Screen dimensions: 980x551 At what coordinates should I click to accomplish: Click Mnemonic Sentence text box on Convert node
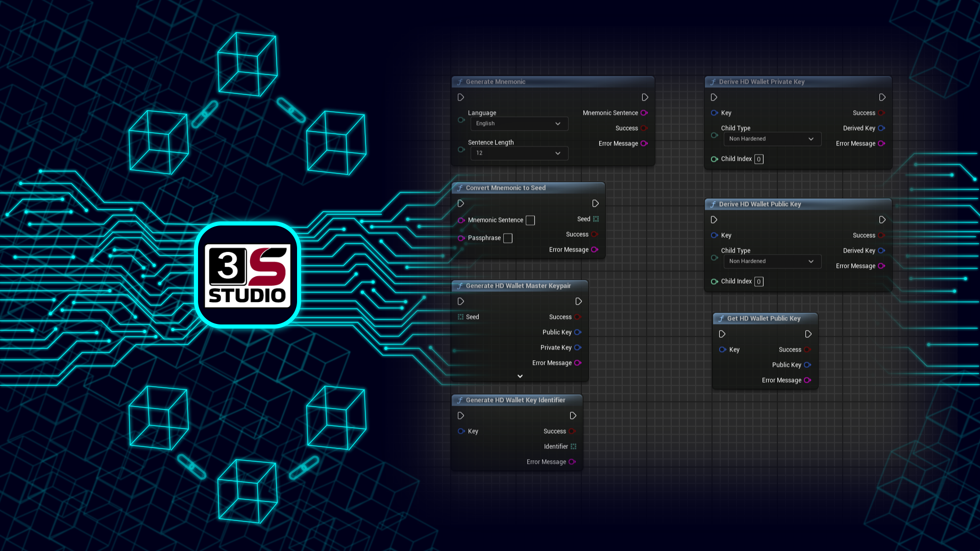[530, 220]
